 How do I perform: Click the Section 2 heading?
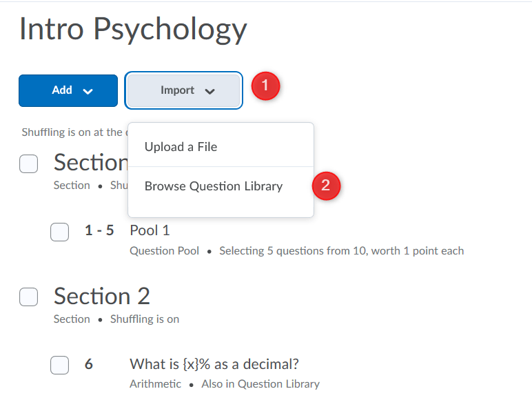pos(102,296)
